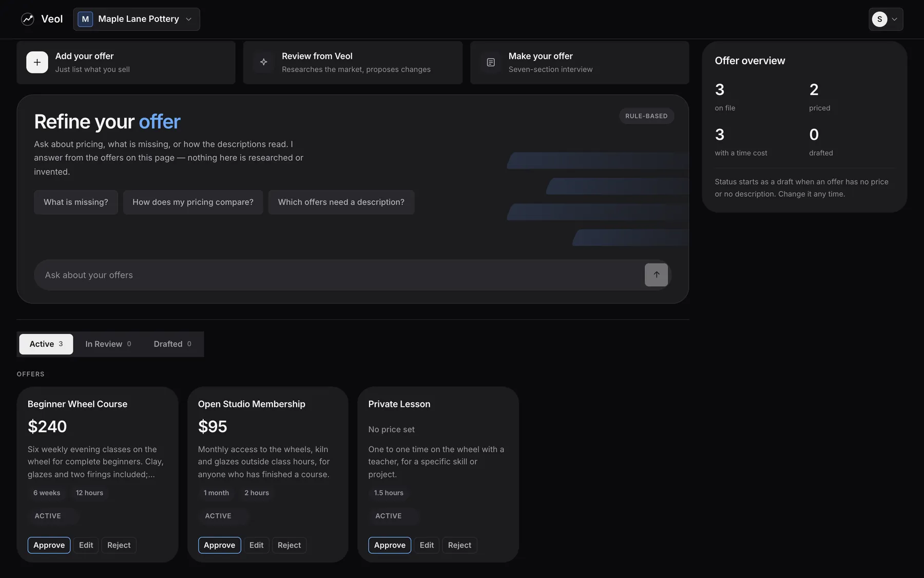Edit the Open Studio Membership offer
The height and width of the screenshot is (578, 924).
click(x=257, y=545)
